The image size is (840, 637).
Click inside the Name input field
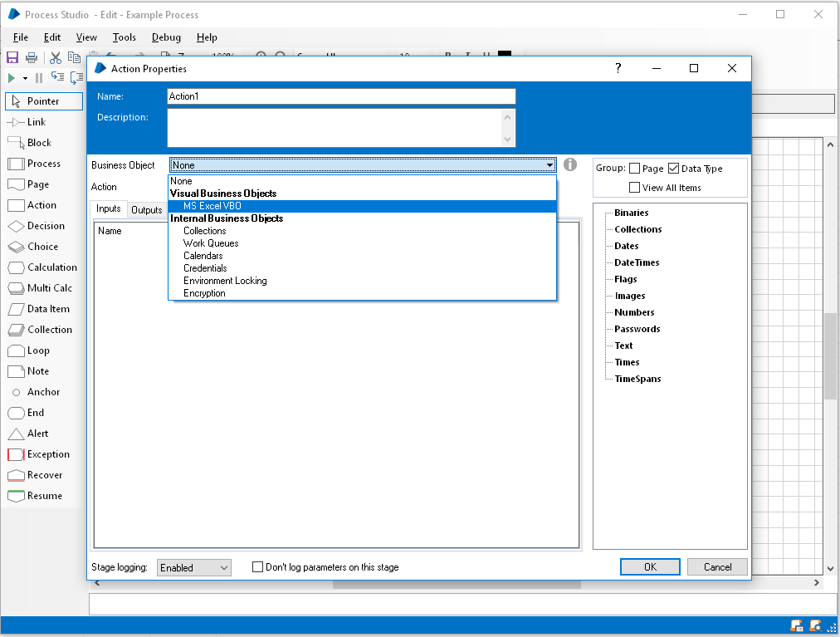340,96
